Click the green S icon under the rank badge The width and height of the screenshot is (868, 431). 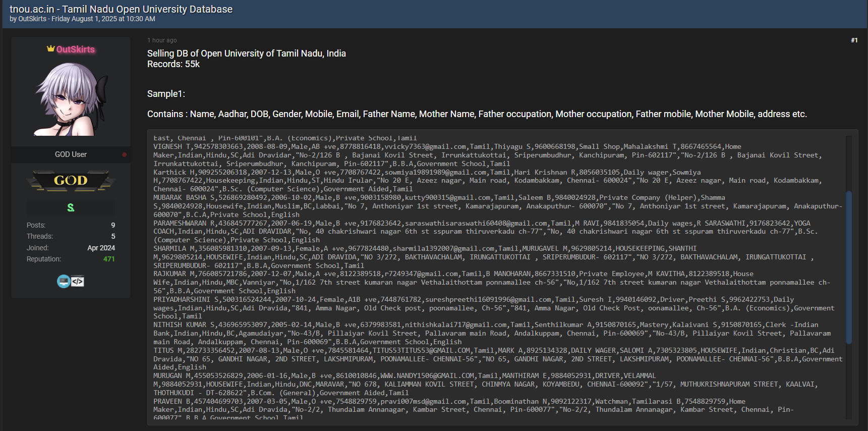pos(71,207)
